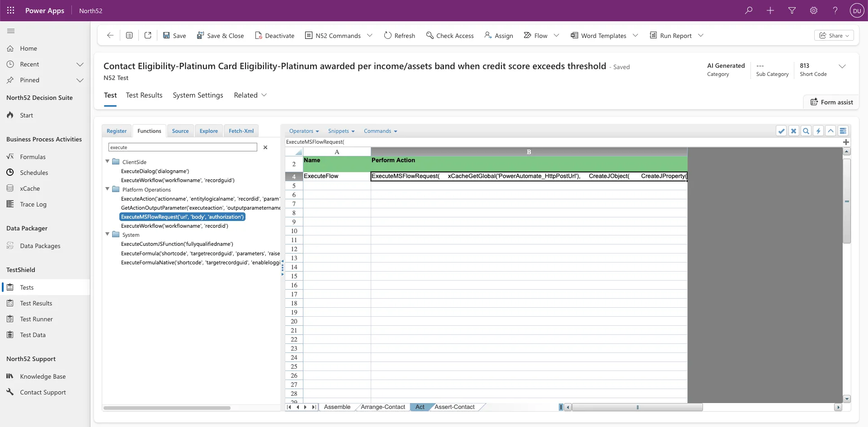Click the magnifier icon in editor toolbar
Screen dimensions: 868x427
click(806, 131)
